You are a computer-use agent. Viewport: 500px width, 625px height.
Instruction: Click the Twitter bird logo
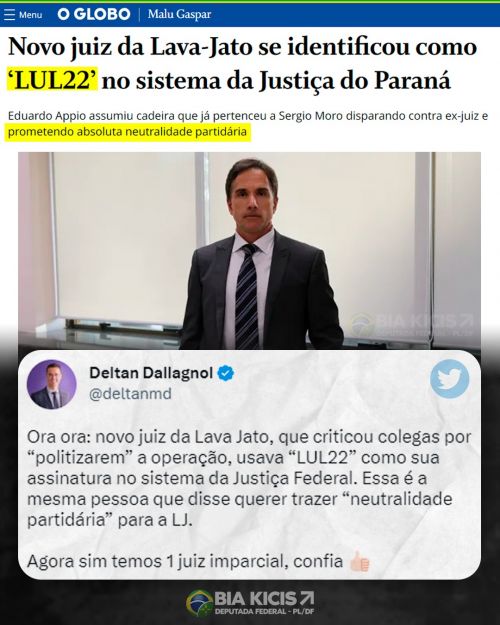coord(449,379)
